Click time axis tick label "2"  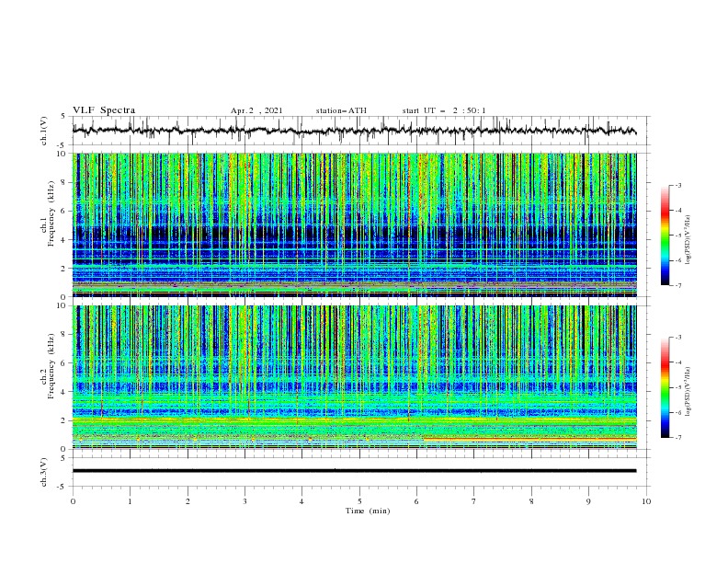coord(188,501)
